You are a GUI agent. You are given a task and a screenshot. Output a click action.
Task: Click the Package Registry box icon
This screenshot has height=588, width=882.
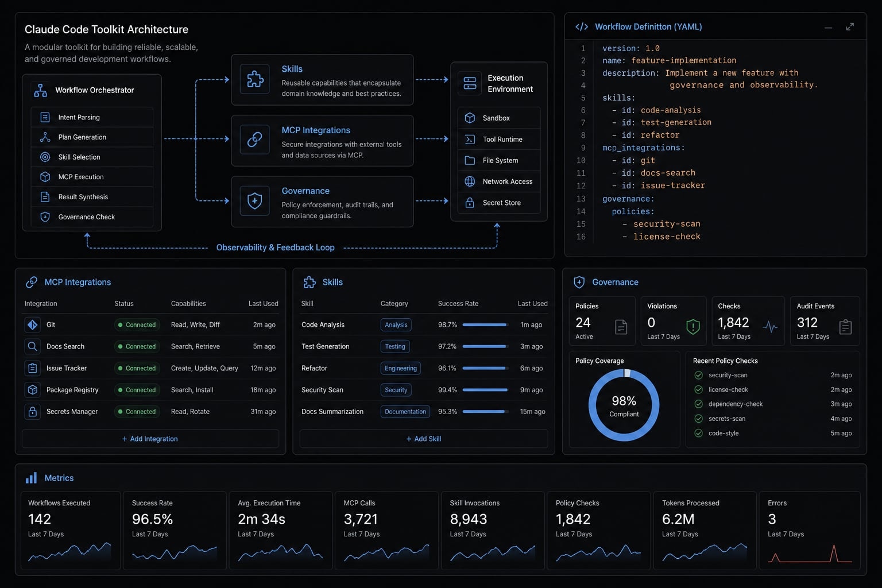point(33,390)
